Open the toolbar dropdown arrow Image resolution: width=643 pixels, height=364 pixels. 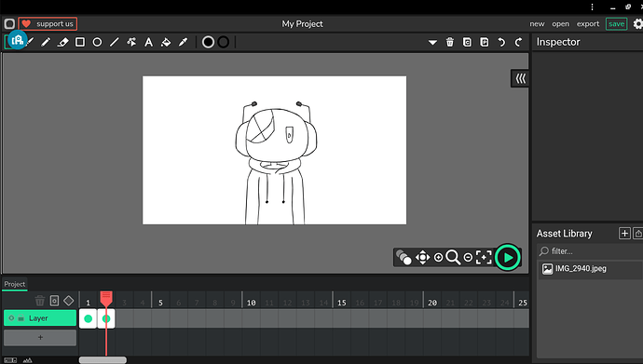click(432, 42)
